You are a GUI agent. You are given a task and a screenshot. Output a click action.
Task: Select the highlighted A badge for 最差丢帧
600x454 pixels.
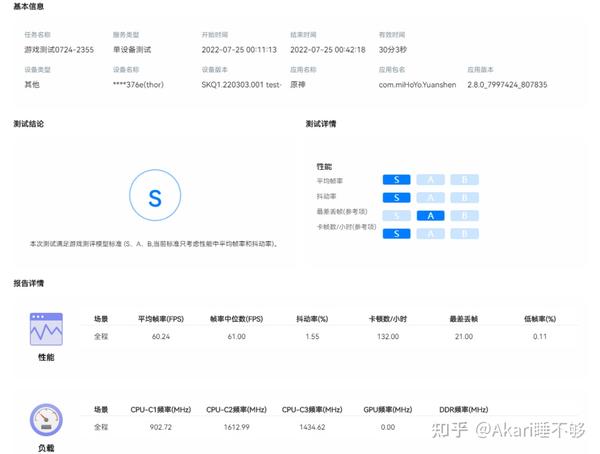pyautogui.click(x=430, y=216)
